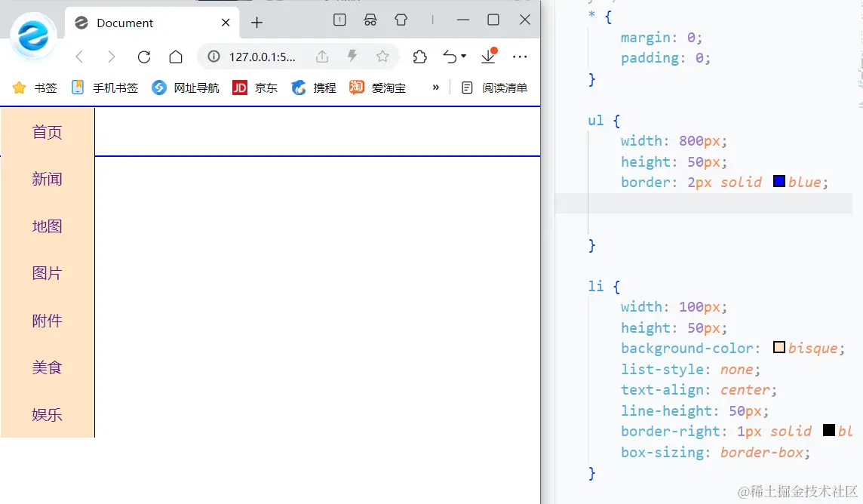Screen dimensions: 863x504
Task: Click the 美食 list item
Action: click(48, 367)
